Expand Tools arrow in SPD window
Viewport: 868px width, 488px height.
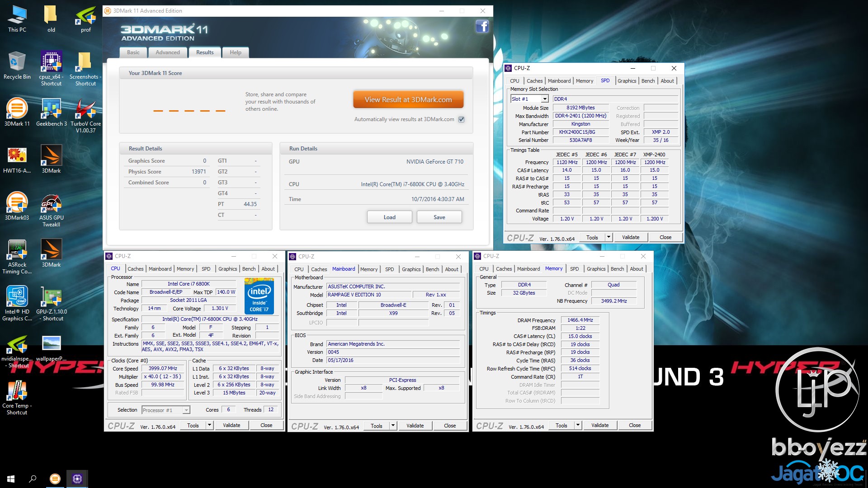pos(609,237)
